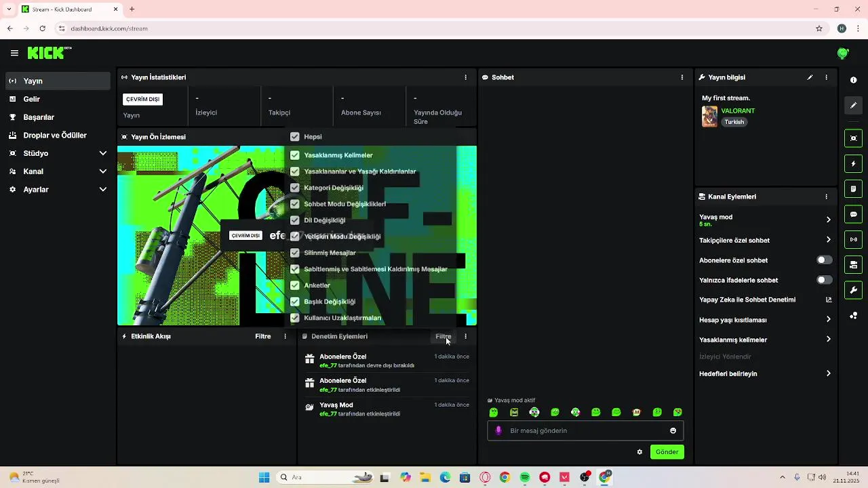The image size is (868, 488).
Task: Open Başarılar in the sidebar
Action: pyautogui.click(x=58, y=117)
